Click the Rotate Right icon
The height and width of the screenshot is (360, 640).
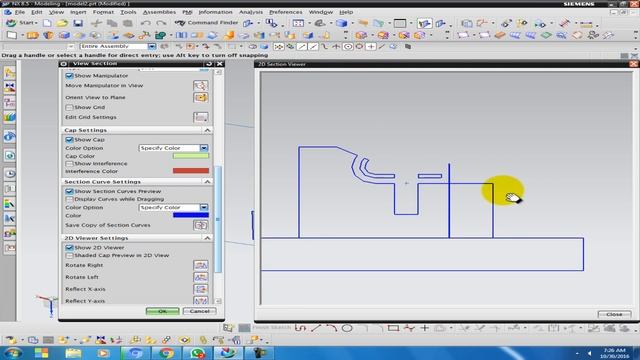click(x=200, y=265)
